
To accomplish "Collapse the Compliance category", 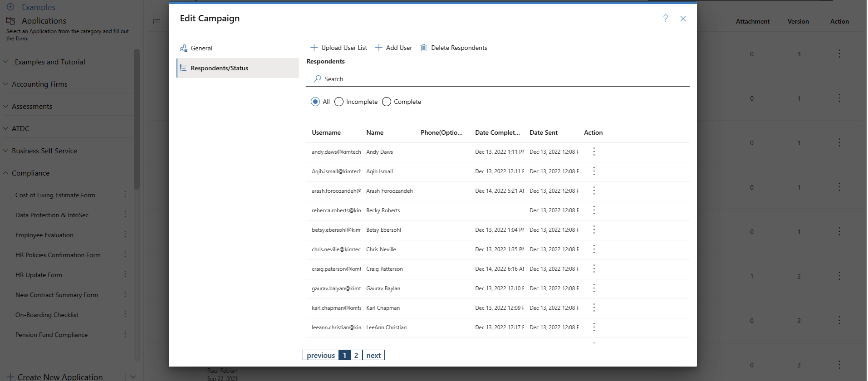I will click(x=5, y=173).
